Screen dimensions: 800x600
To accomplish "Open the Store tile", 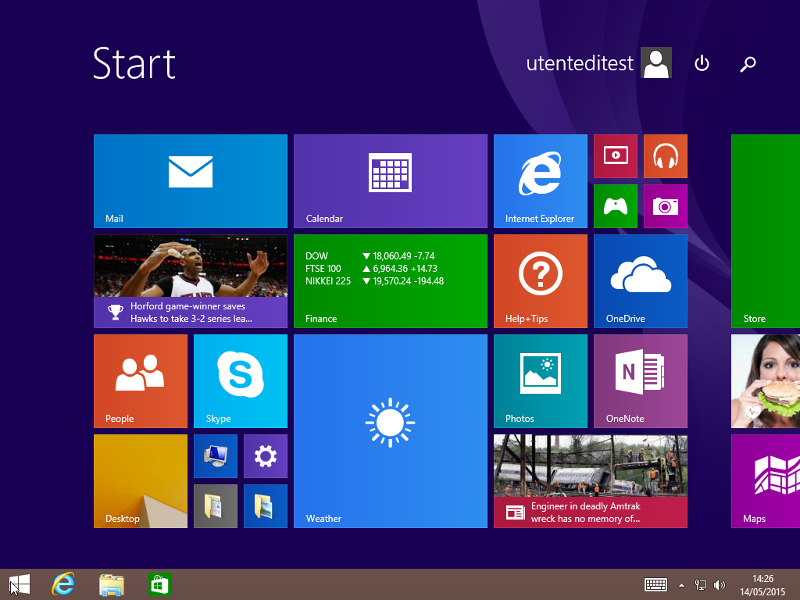I will (765, 231).
